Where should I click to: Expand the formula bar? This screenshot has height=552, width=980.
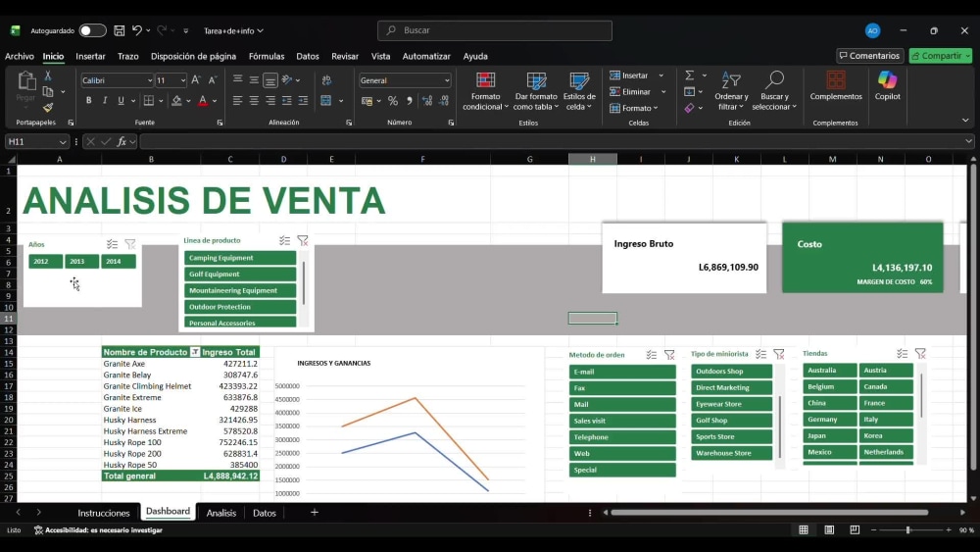click(968, 141)
